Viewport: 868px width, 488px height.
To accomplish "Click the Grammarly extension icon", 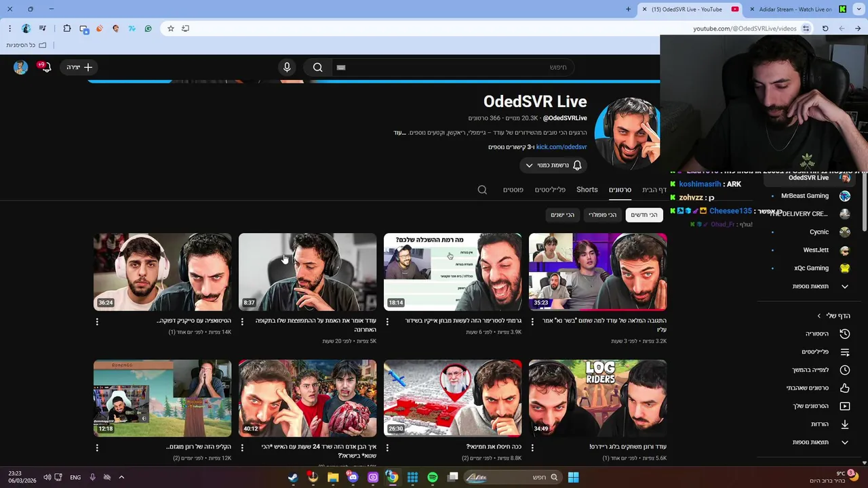I will pos(148,28).
